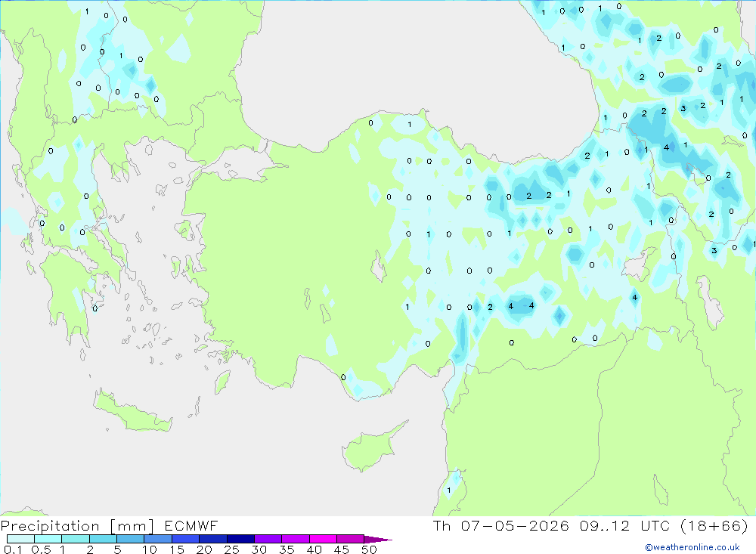756x554 pixels.
Task: Click the legend tick label "20"
Action: [x=204, y=549]
